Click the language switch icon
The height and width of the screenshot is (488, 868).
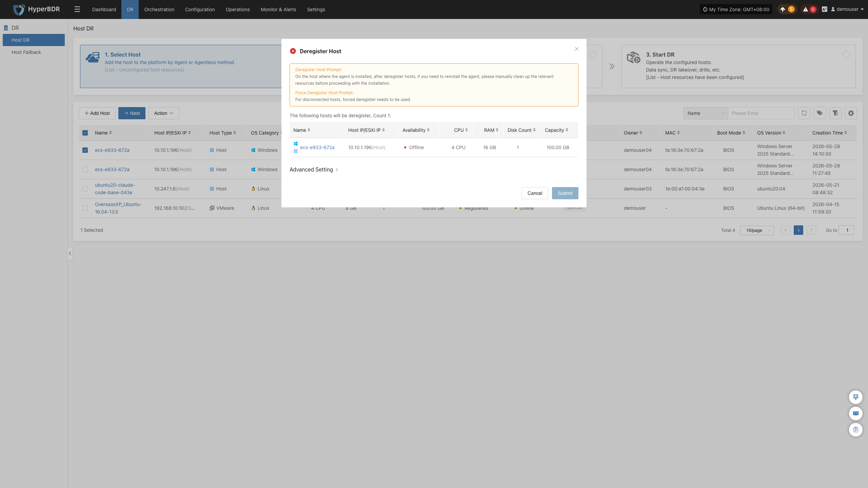[x=825, y=9]
